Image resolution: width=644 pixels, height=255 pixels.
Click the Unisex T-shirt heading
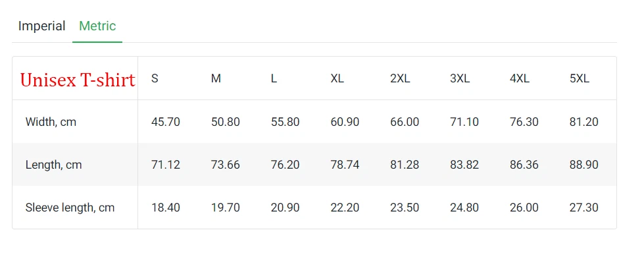(78, 79)
